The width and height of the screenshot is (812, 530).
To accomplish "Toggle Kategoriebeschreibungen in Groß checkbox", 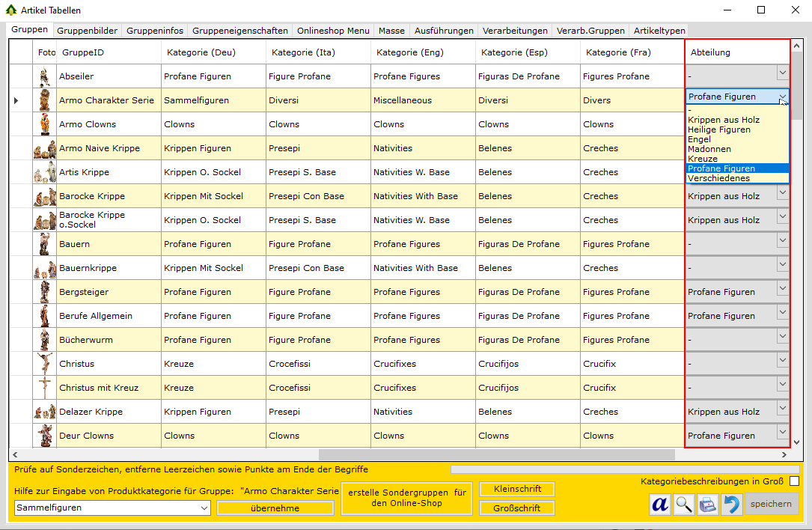I will pyautogui.click(x=794, y=481).
